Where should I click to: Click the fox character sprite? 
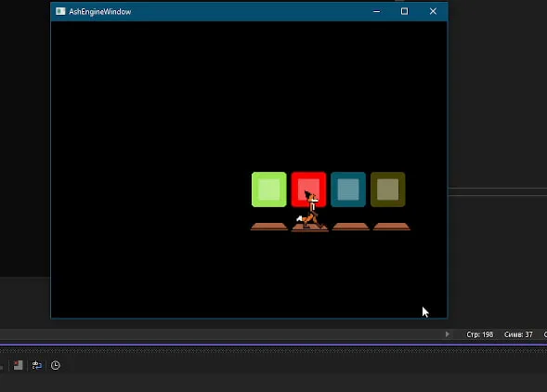click(310, 210)
